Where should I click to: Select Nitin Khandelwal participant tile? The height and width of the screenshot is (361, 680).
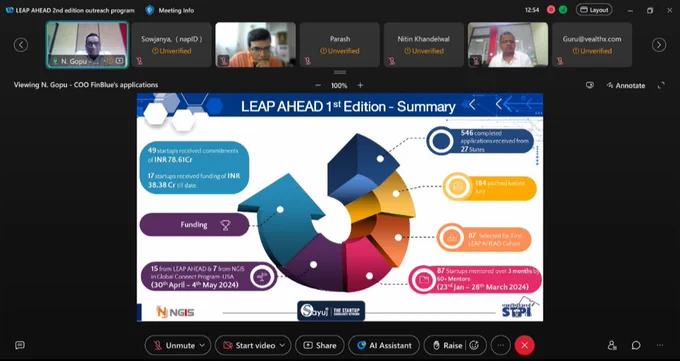point(424,45)
